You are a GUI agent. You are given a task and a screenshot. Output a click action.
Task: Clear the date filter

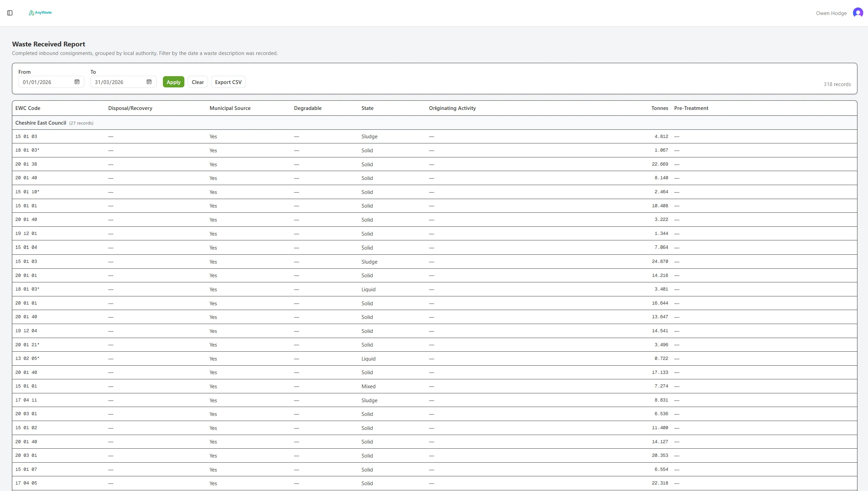pos(198,82)
